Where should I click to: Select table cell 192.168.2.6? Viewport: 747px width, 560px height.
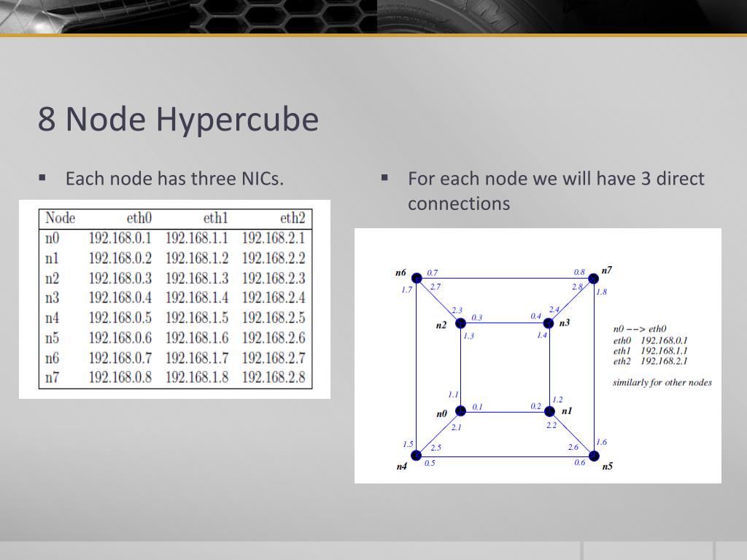pyautogui.click(x=274, y=338)
